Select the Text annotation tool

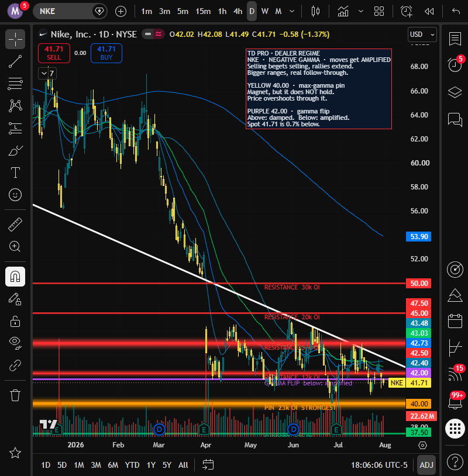click(15, 173)
